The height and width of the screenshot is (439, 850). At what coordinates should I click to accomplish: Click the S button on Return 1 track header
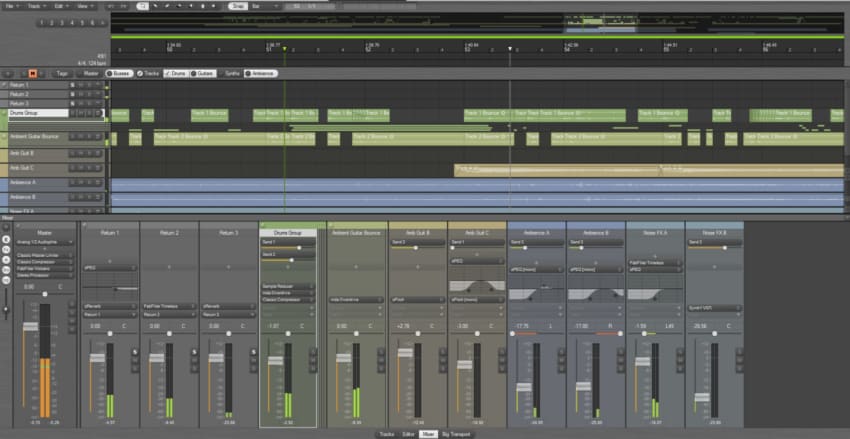coord(72,84)
